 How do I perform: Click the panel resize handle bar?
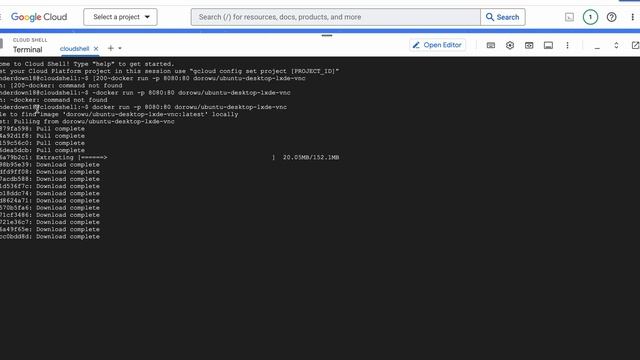point(327,36)
